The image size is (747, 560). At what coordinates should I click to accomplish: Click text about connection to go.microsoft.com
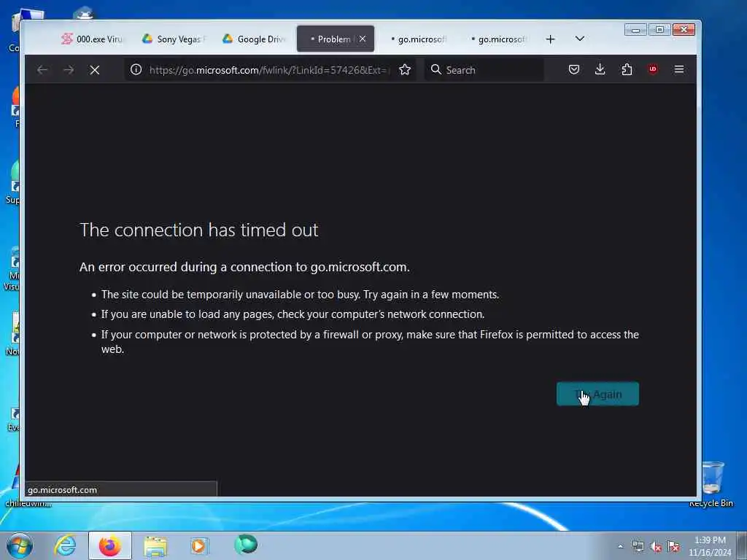244,267
